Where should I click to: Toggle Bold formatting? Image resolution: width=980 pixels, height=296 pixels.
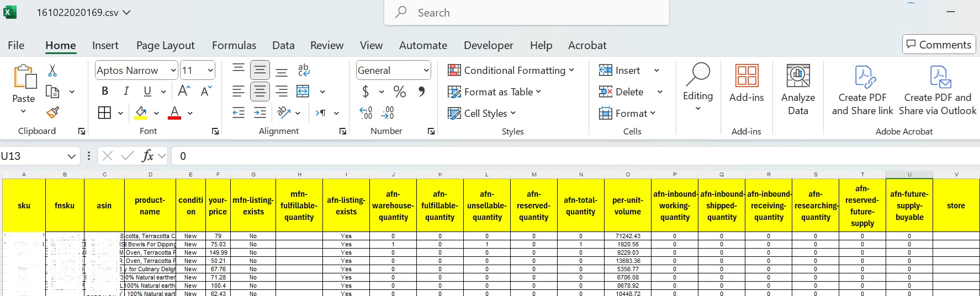click(x=105, y=92)
